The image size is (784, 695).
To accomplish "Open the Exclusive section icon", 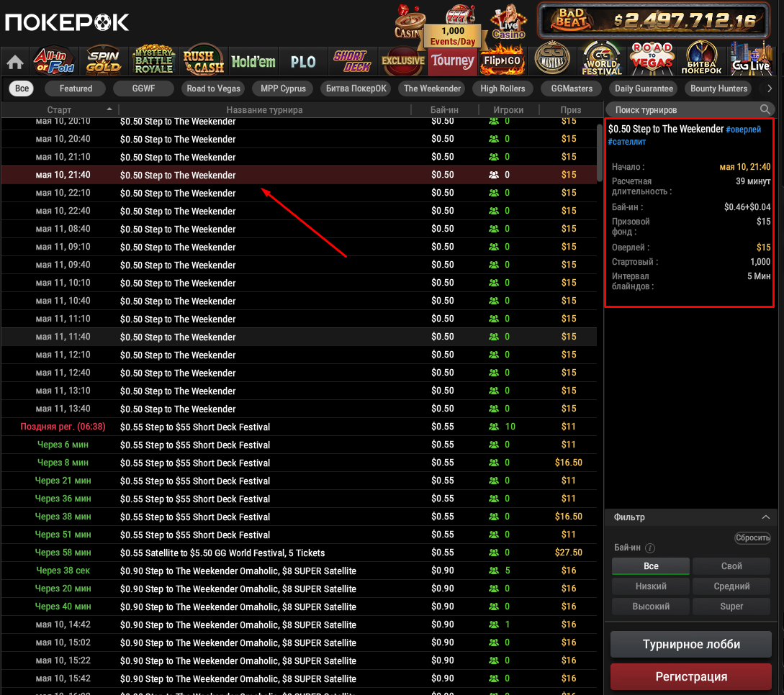I will (x=403, y=61).
